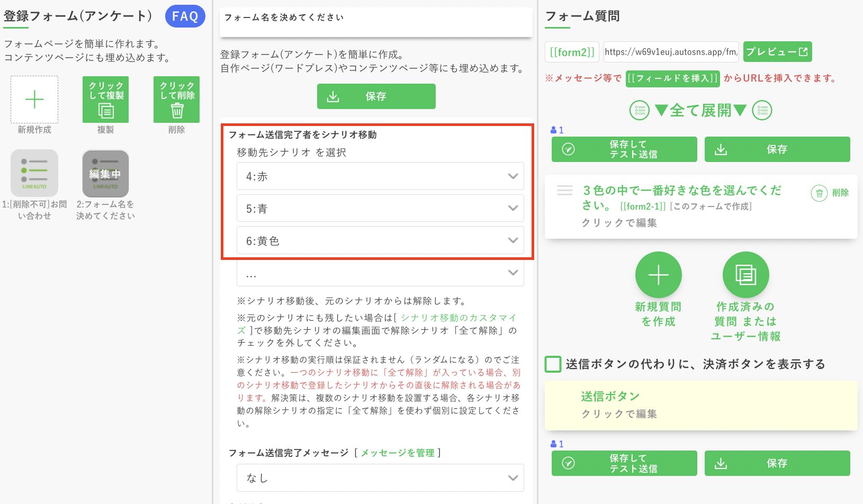Remove the color question using its trash icon
863x504 pixels.
819,193
